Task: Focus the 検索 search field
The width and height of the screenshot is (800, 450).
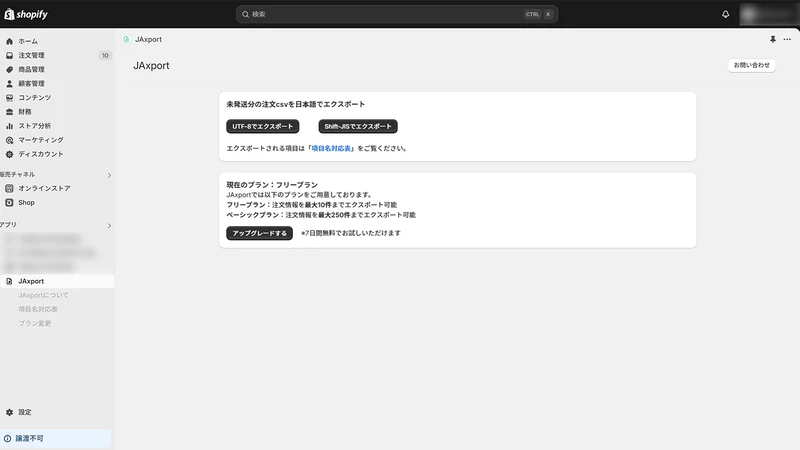Action: click(x=397, y=14)
